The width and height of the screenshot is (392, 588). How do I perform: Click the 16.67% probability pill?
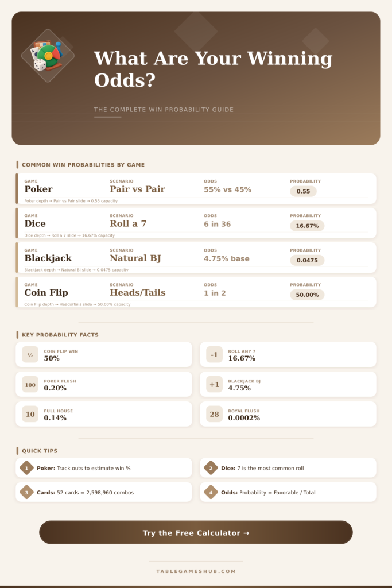point(307,226)
